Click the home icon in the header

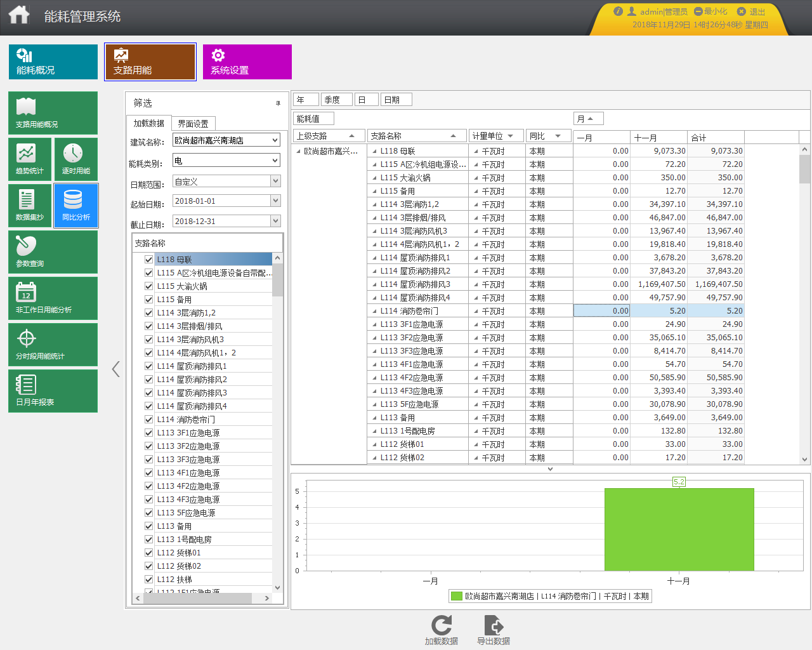coord(19,15)
